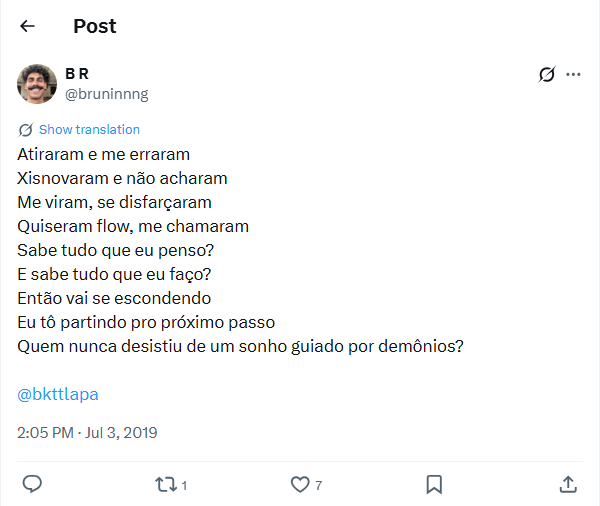Open the 2:05 PM · Jul 3, 2019 timestamp
Screen dimensions: 600x506
88,433
